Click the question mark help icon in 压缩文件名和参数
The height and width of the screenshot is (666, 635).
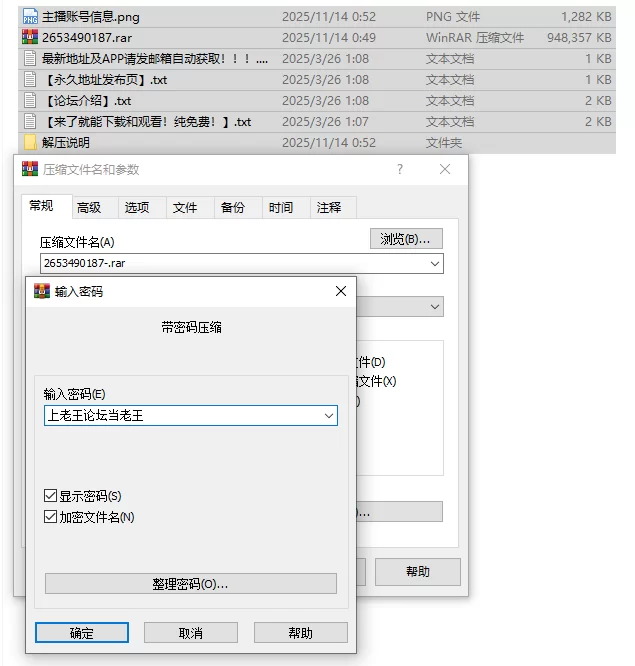[x=400, y=169]
